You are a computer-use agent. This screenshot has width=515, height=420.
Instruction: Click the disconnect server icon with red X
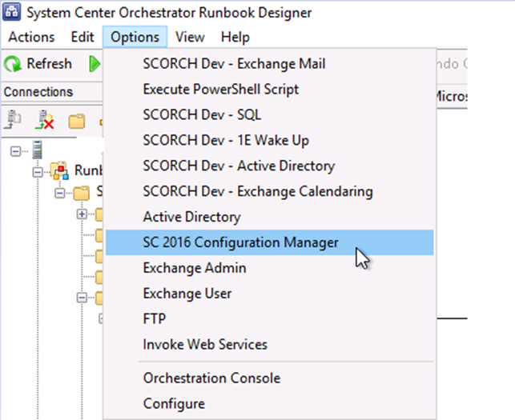coord(44,120)
